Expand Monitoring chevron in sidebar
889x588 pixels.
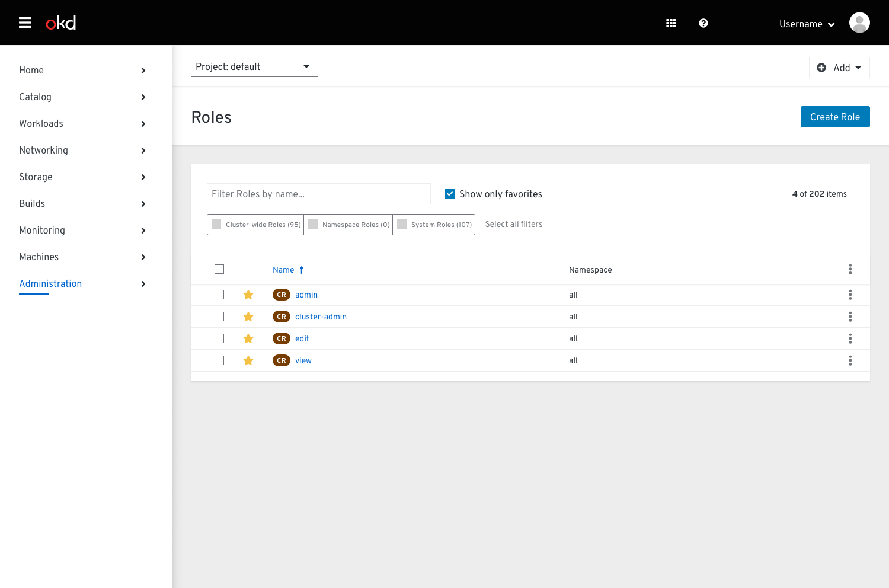[x=143, y=231]
